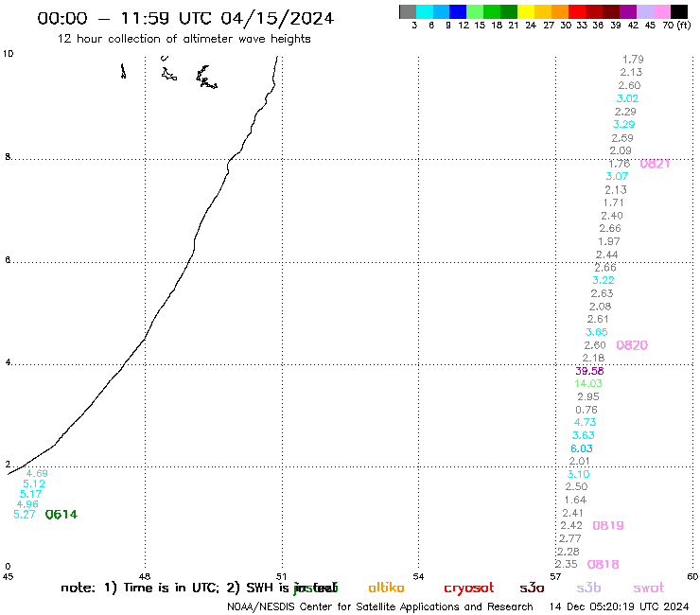Click the 1.97 wave height value
This screenshot has height=615, width=700.
609,241
